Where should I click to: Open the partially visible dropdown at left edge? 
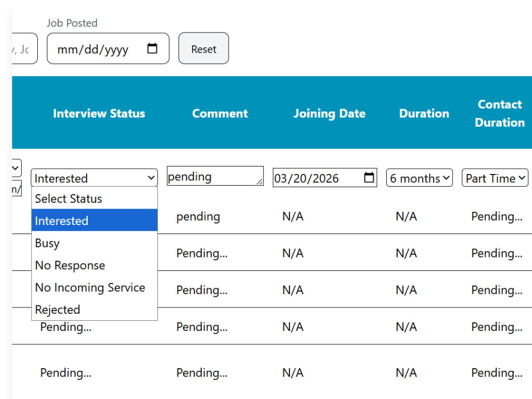pyautogui.click(x=16, y=168)
